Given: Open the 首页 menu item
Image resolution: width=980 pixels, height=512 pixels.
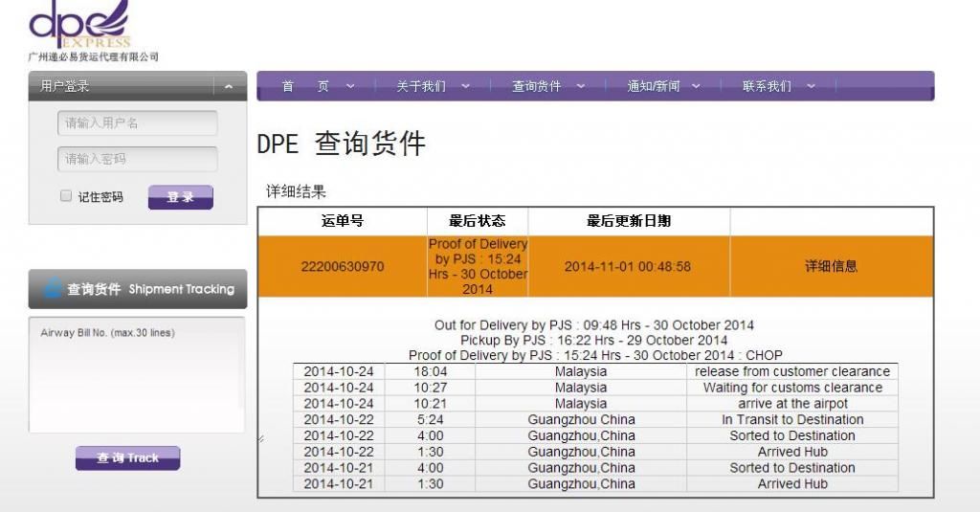Looking at the screenshot, I should point(305,86).
